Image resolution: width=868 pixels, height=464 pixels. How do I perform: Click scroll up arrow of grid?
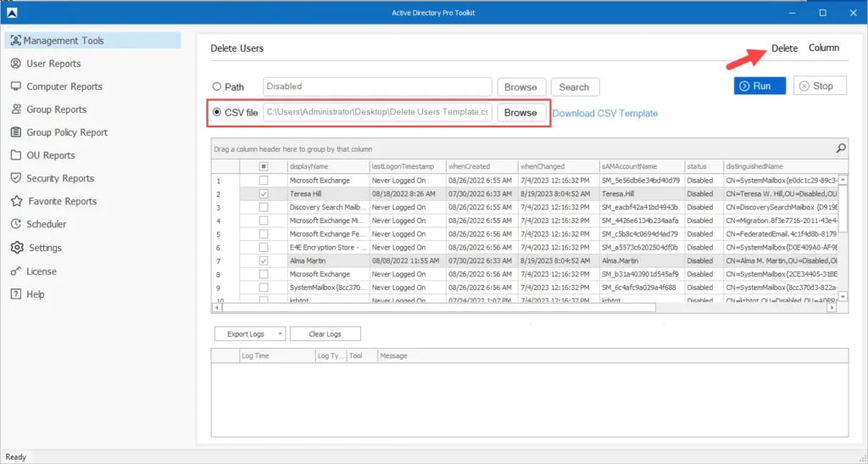point(843,179)
